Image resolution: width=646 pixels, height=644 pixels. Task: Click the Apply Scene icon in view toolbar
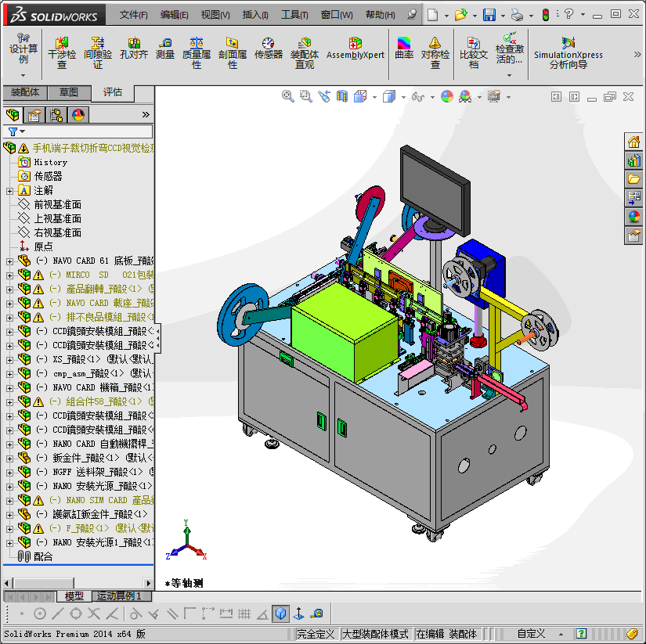[x=465, y=96]
